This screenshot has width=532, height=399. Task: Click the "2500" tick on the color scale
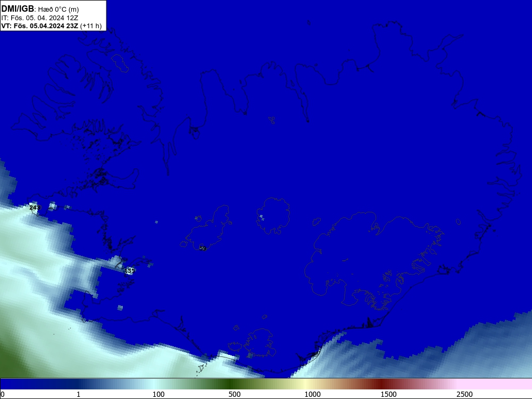coord(464,394)
